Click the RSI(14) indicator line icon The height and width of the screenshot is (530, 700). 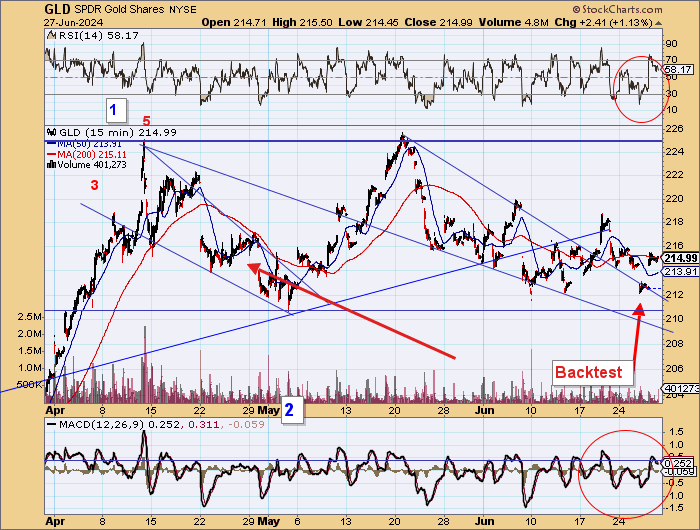[51, 34]
